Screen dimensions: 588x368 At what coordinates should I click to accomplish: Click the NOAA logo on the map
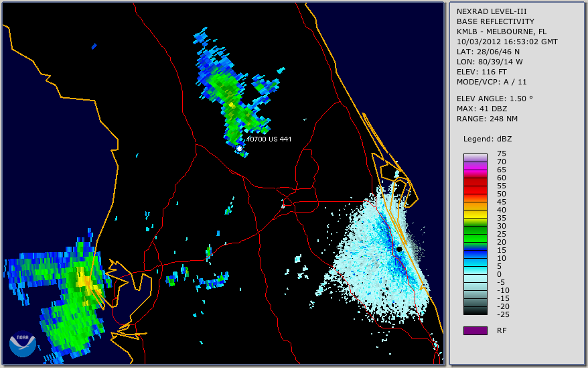pos(23,344)
